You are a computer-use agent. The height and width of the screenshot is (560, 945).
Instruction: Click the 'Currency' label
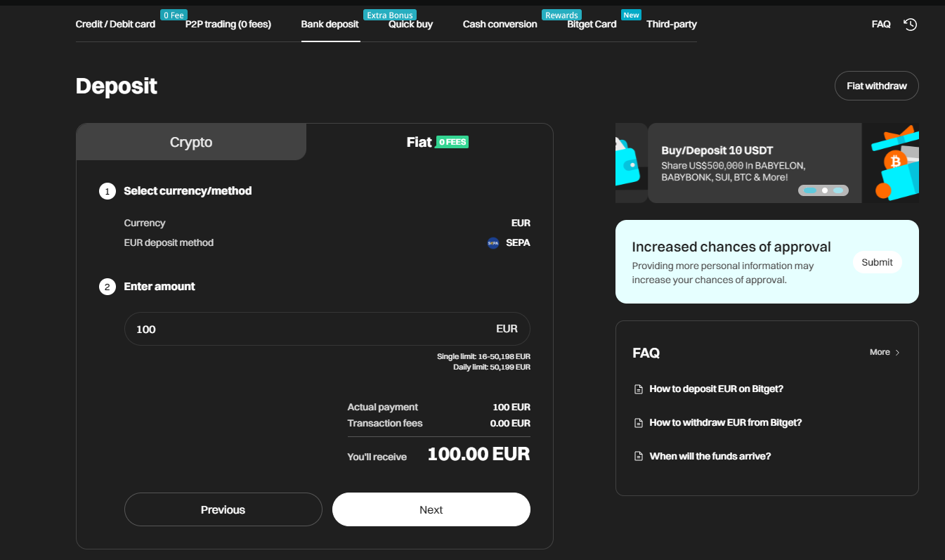click(145, 223)
